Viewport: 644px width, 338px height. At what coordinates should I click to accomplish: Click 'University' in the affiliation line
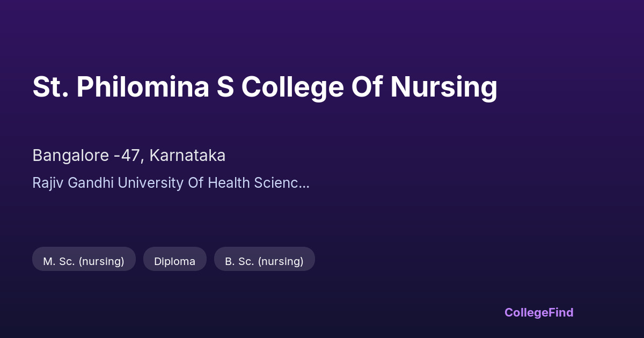(x=150, y=183)
